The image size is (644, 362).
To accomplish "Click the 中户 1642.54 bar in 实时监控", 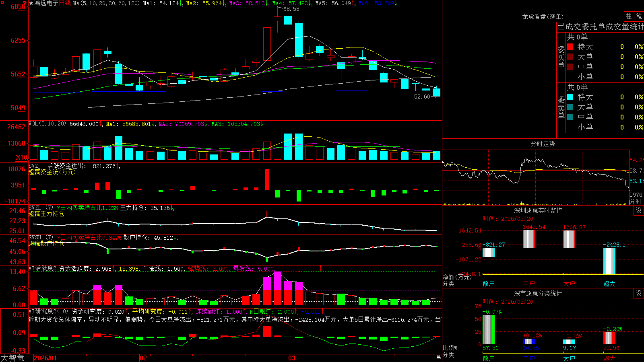I will coord(528,239).
